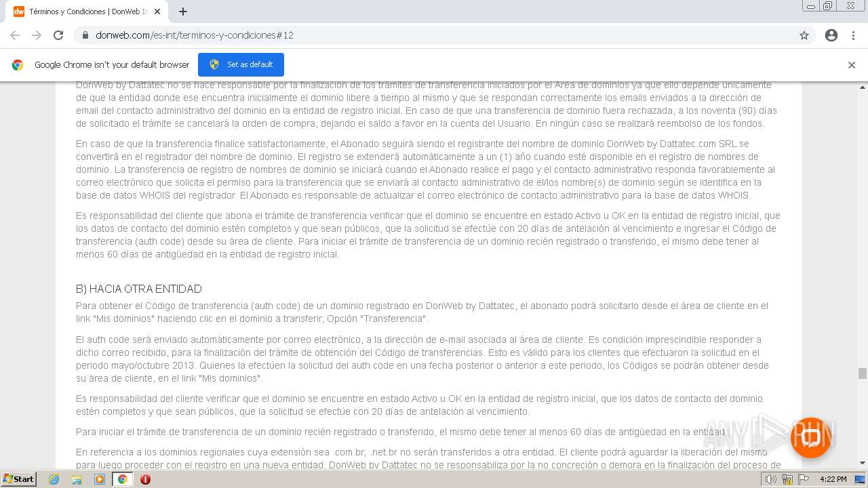Screen dimensions: 868x488
Task: Switch to Chrome in the taskbar
Action: [x=122, y=479]
